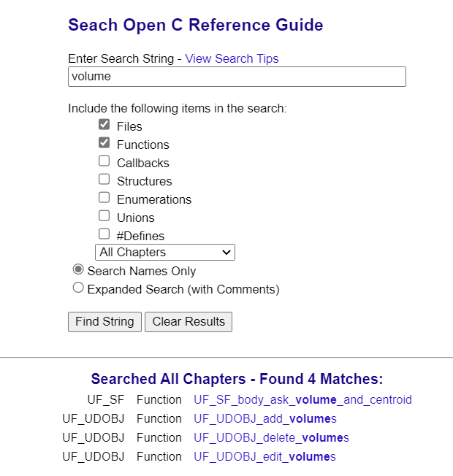The image size is (453, 476).
Task: Open the All Chapters dropdown
Action: pyautogui.click(x=165, y=253)
